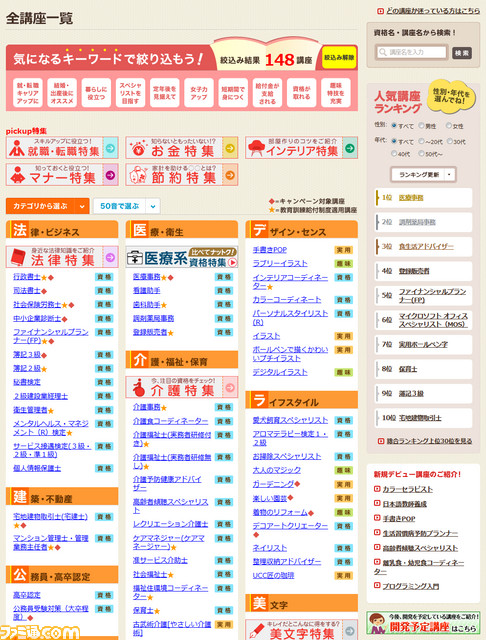The height and width of the screenshot is (640, 486).
Task: Open the デジタルイラスト course link
Action: click(x=280, y=372)
